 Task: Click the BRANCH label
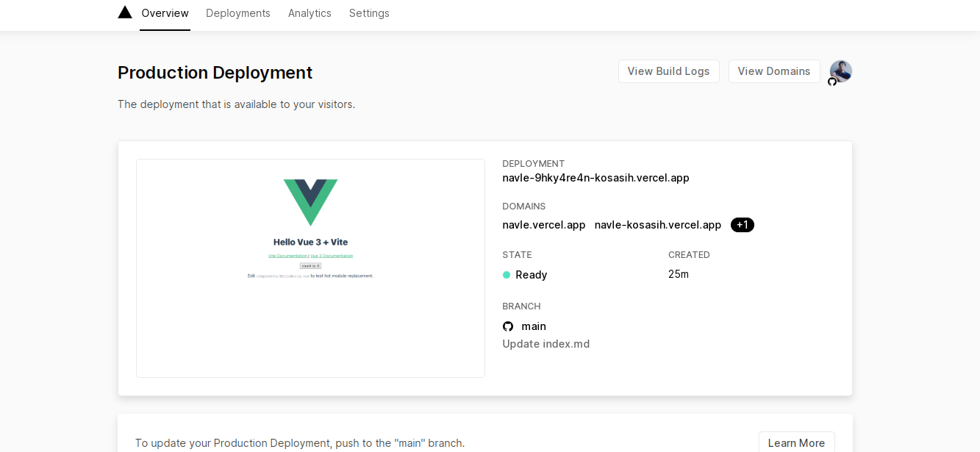point(522,306)
